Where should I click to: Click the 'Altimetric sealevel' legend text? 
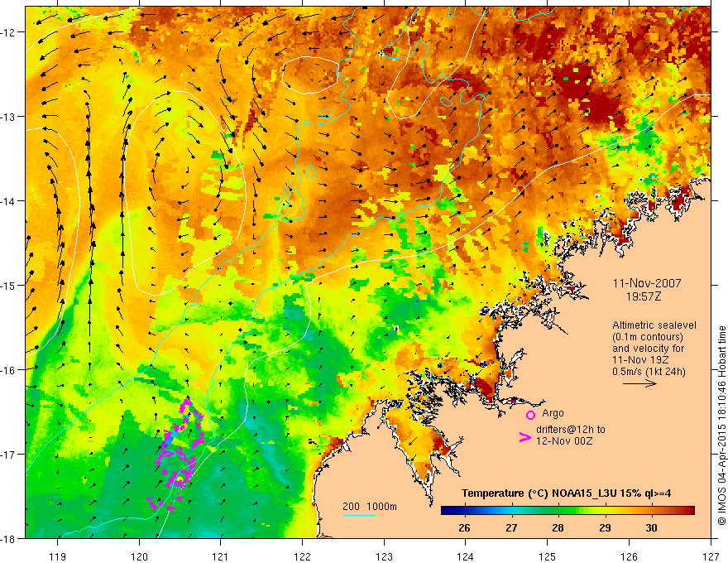click(654, 325)
